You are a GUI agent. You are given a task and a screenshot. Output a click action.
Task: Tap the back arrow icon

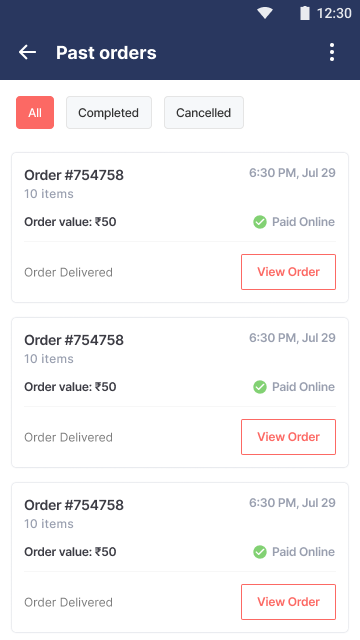coord(27,52)
